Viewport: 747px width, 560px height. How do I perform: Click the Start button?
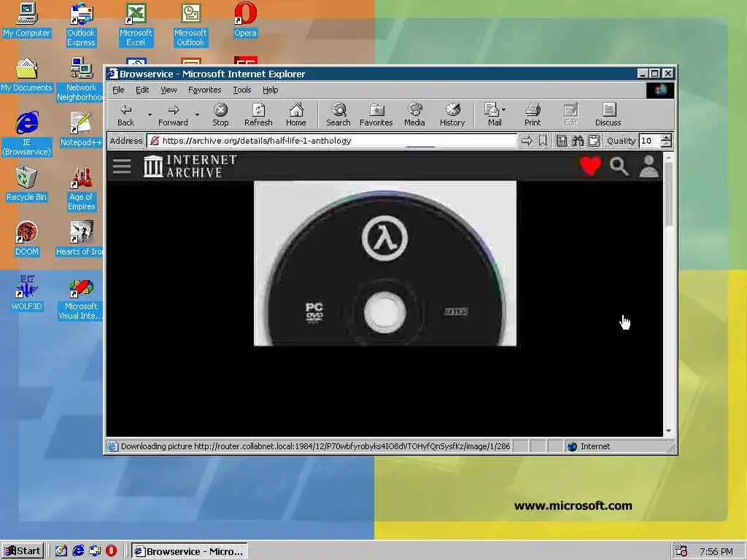tap(23, 551)
